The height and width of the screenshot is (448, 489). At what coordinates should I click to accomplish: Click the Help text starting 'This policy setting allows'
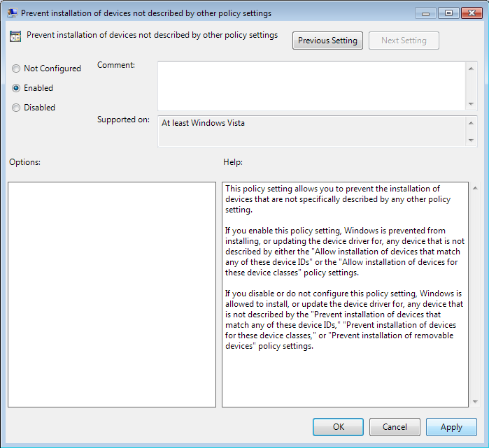338,199
